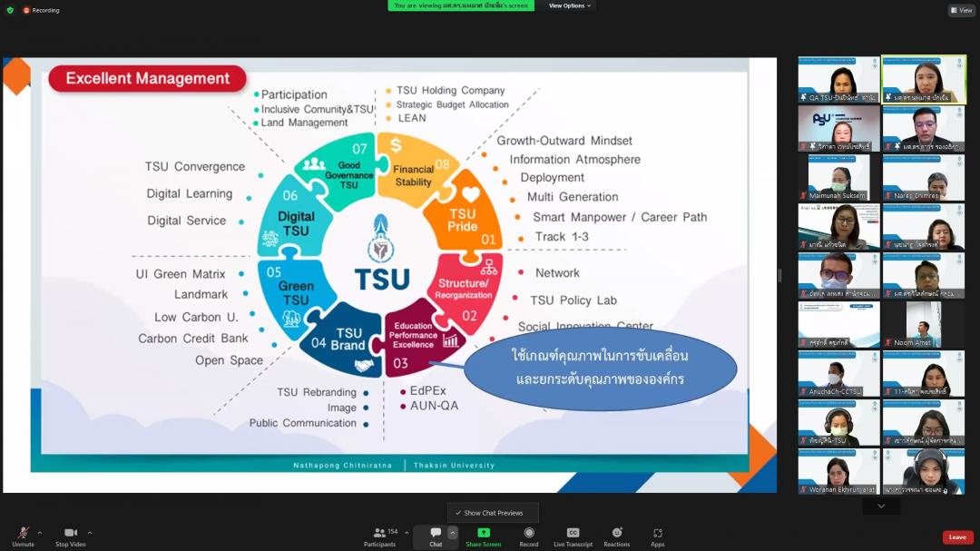
Task: Open the Participants panel
Action: pyautogui.click(x=380, y=536)
